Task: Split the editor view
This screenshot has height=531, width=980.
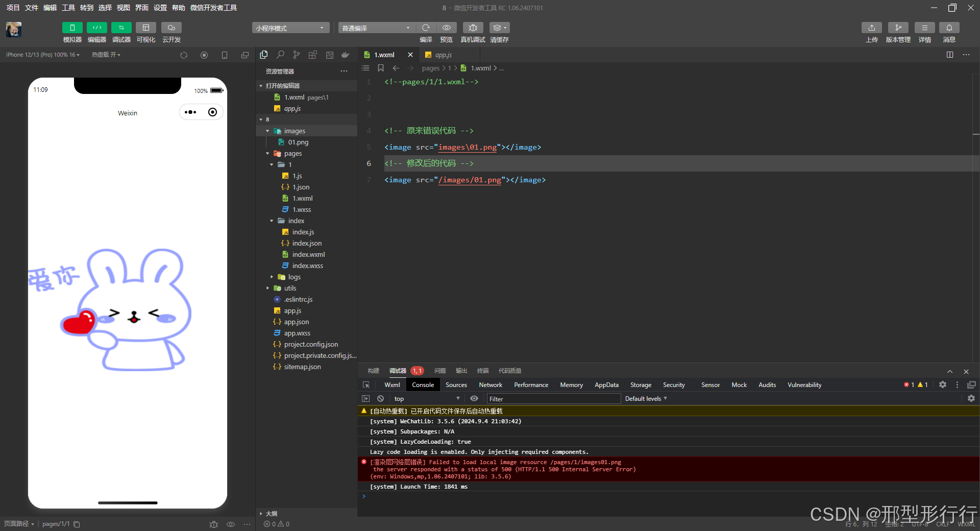Action: pos(950,55)
